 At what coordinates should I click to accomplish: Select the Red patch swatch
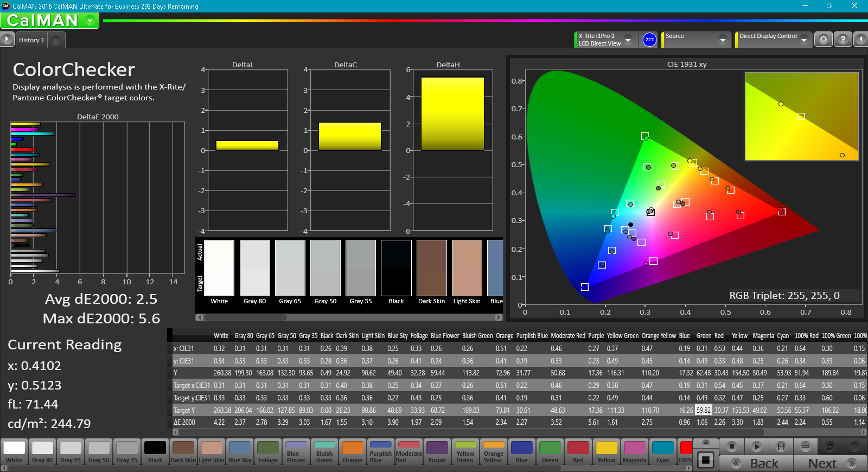(x=578, y=452)
